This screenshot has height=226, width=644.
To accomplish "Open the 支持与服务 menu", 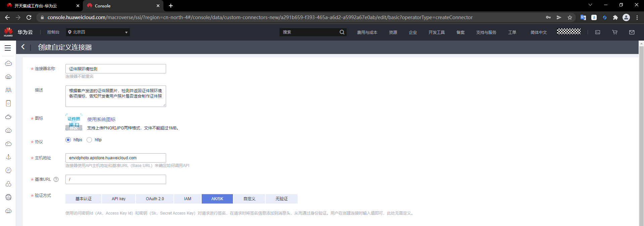I will tap(486, 33).
